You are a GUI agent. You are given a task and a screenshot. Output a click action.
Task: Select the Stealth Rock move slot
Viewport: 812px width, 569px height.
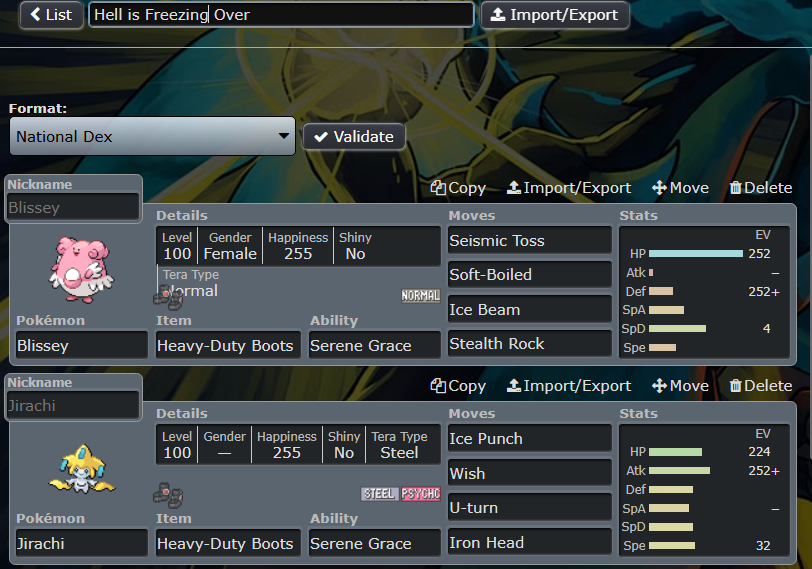click(x=530, y=343)
